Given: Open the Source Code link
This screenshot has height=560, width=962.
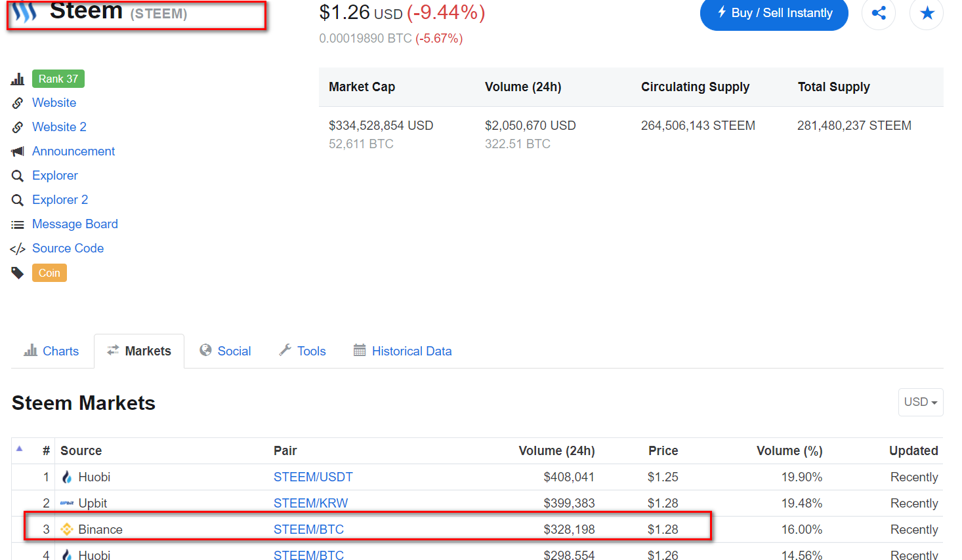Looking at the screenshot, I should 68,248.
